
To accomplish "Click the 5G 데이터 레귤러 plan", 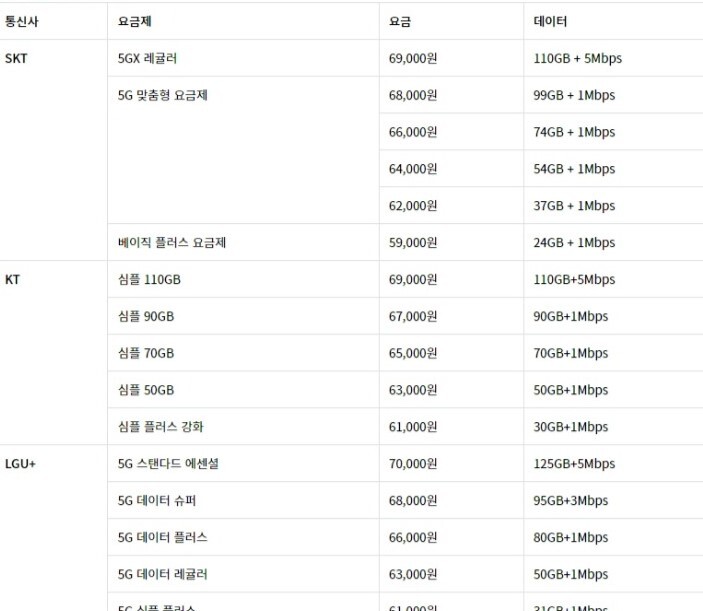I will [x=162, y=574].
